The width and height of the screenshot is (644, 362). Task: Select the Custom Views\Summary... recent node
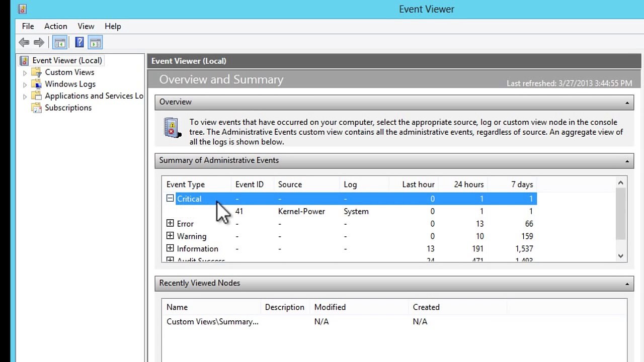212,322
